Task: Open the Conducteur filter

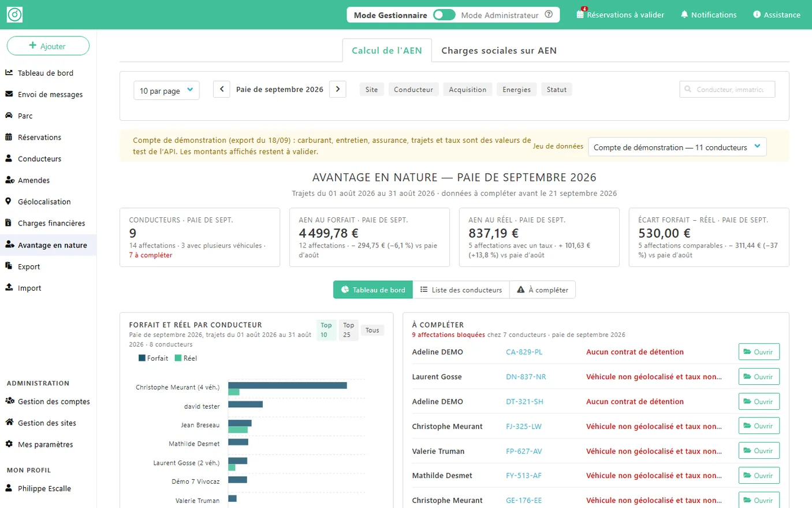Action: tap(414, 90)
